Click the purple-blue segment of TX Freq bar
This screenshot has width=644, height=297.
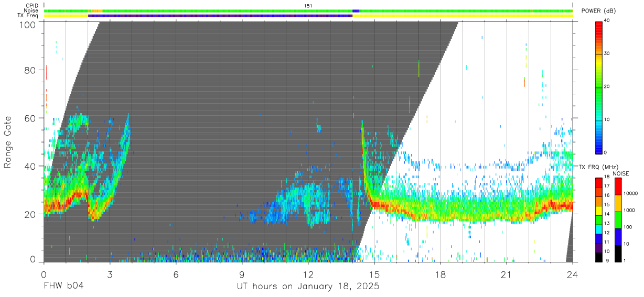coord(220,15)
